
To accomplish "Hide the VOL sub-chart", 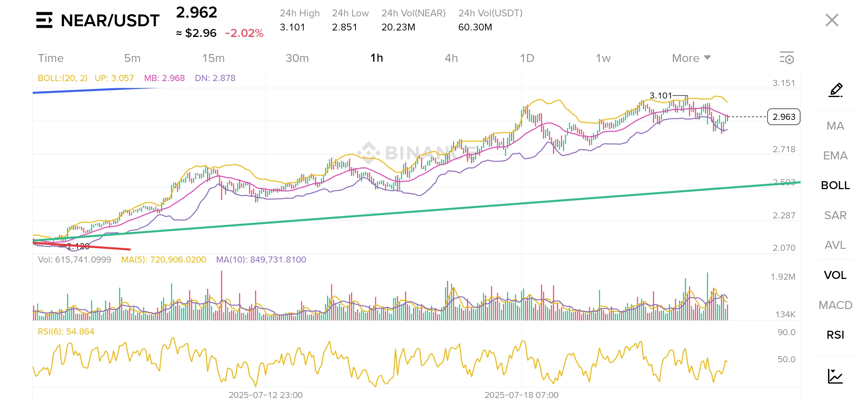I will pos(835,275).
